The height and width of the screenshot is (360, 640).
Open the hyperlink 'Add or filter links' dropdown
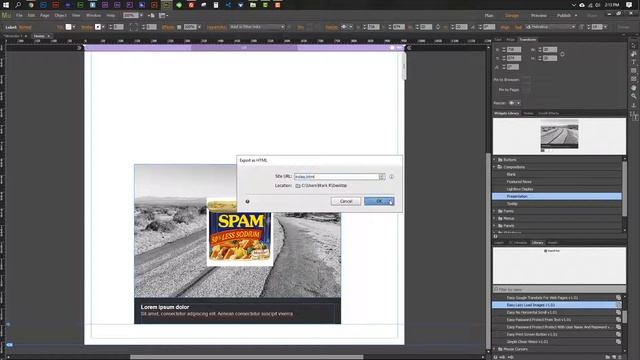(x=257, y=27)
